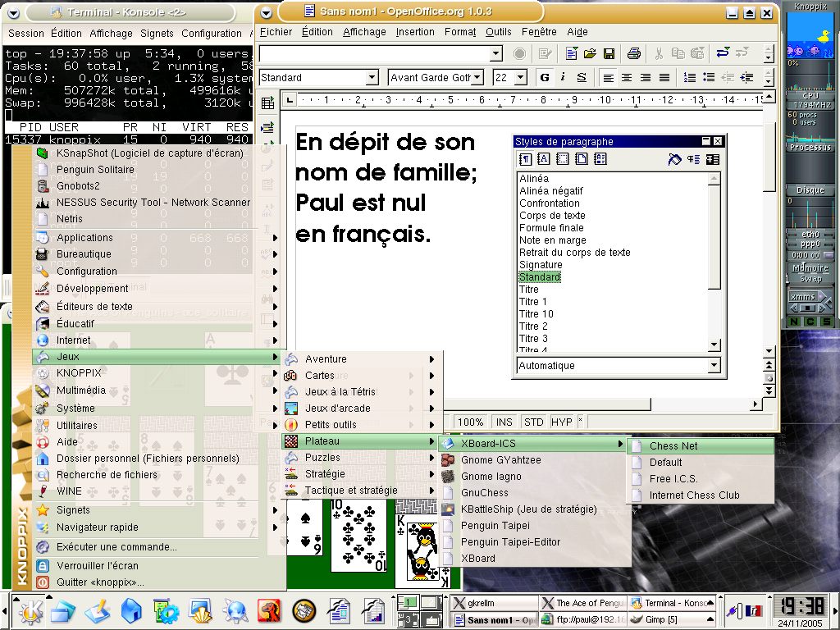Click the French flag keyboard layout icon

click(753, 610)
